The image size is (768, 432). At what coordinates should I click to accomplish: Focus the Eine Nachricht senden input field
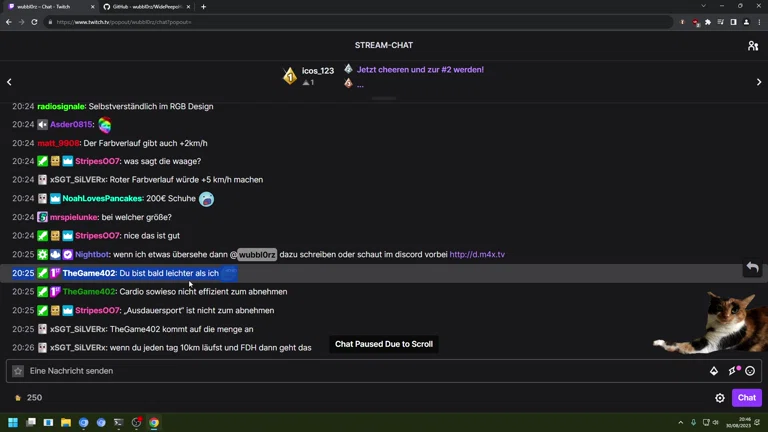(360, 371)
